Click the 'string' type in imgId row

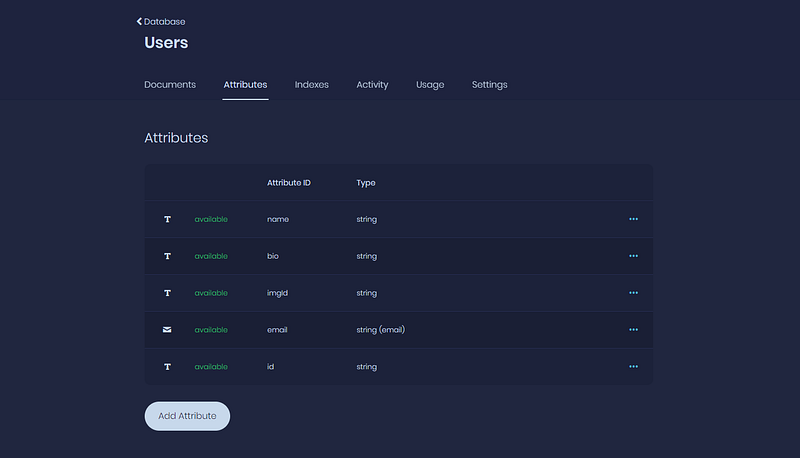[x=367, y=293]
